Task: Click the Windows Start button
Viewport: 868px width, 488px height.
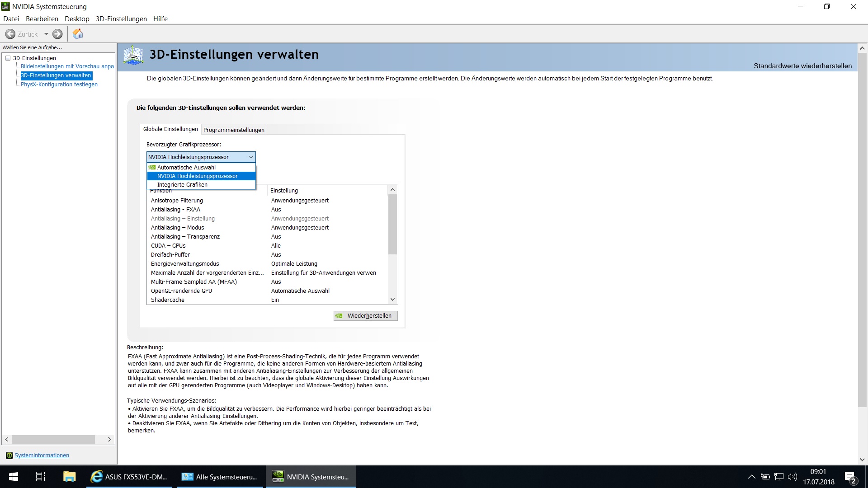Action: [14, 477]
